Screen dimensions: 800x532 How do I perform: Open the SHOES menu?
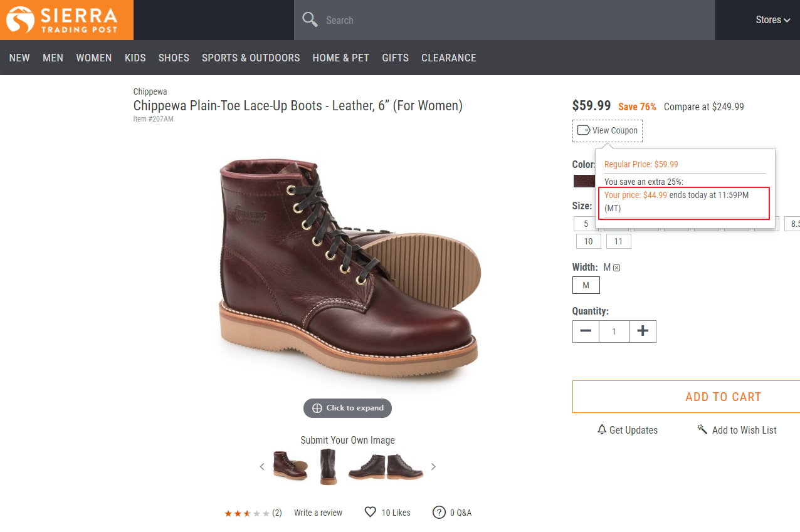[x=174, y=58]
